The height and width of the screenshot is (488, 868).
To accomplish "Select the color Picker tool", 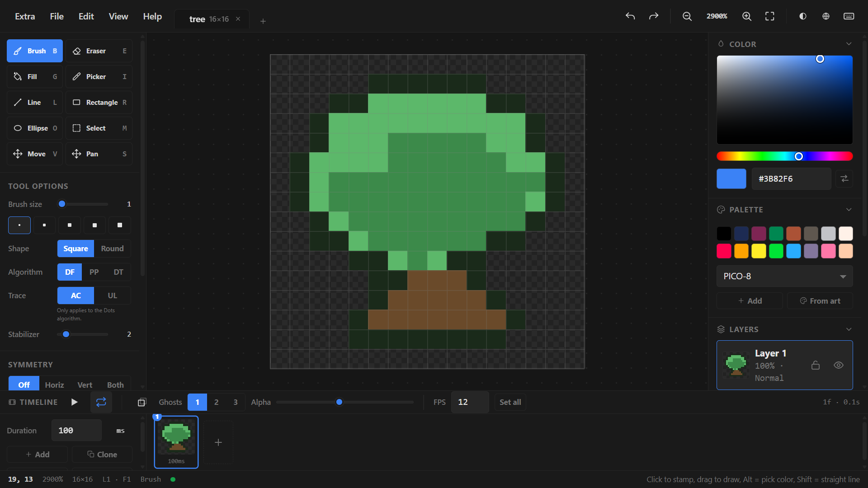I will [99, 77].
